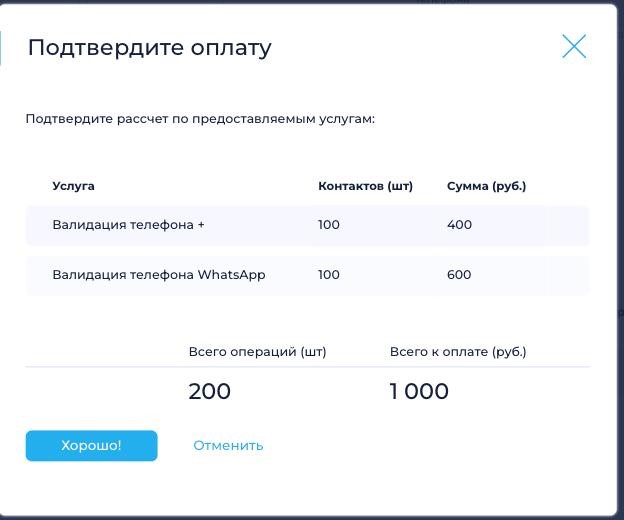Click the Контактов (шт) column header

click(365, 186)
